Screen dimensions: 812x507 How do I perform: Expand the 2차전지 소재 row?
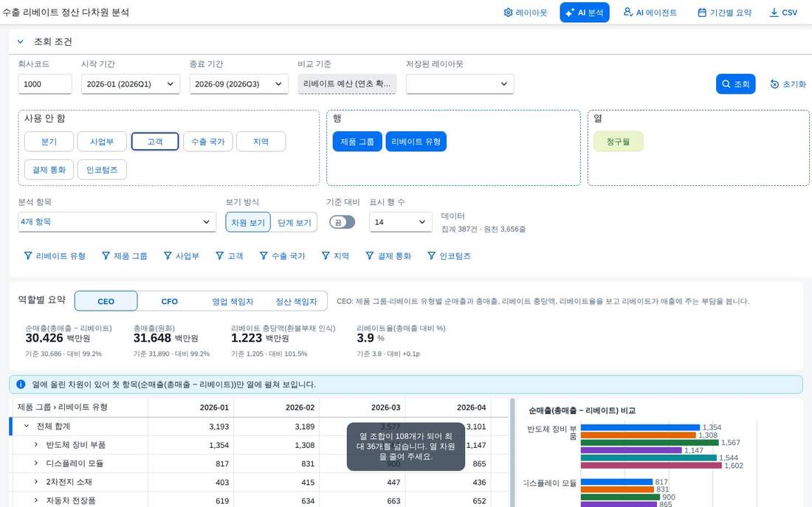pyautogui.click(x=35, y=482)
